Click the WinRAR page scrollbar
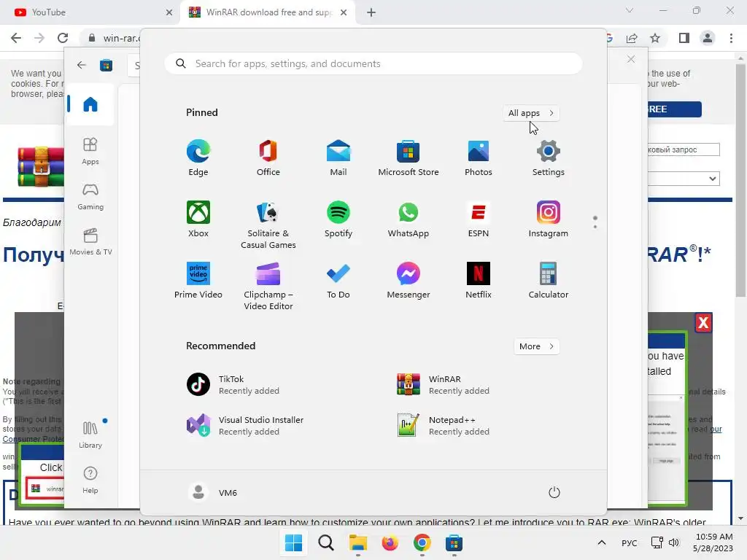 (740, 181)
